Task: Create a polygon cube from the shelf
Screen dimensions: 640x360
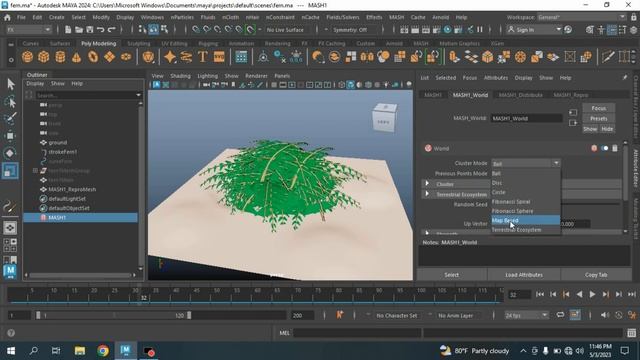Action: coord(44,57)
